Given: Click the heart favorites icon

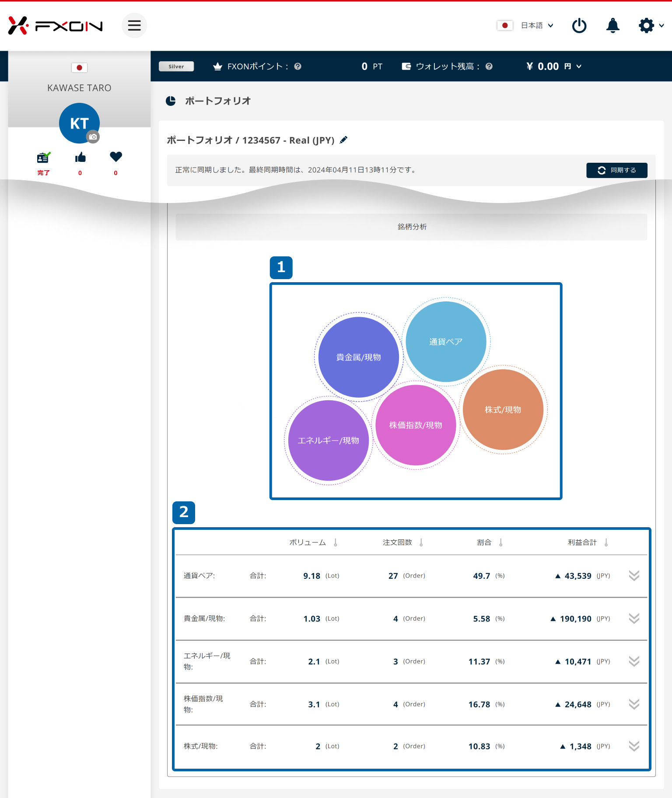Looking at the screenshot, I should [116, 157].
